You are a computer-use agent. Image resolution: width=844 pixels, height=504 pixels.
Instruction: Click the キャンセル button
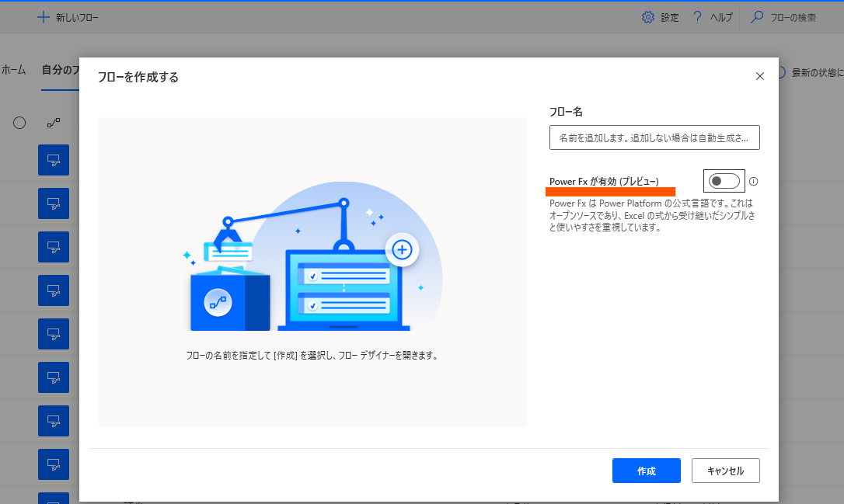coord(725,471)
